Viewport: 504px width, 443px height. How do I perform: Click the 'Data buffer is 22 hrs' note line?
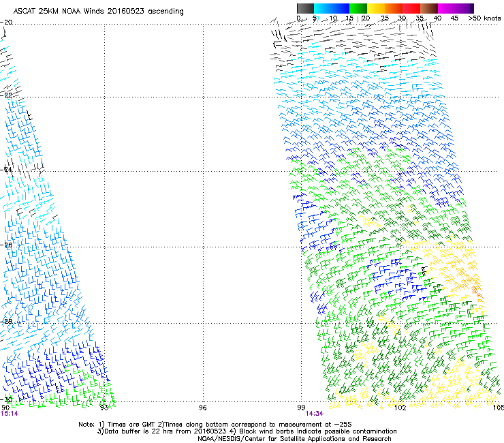247,431
